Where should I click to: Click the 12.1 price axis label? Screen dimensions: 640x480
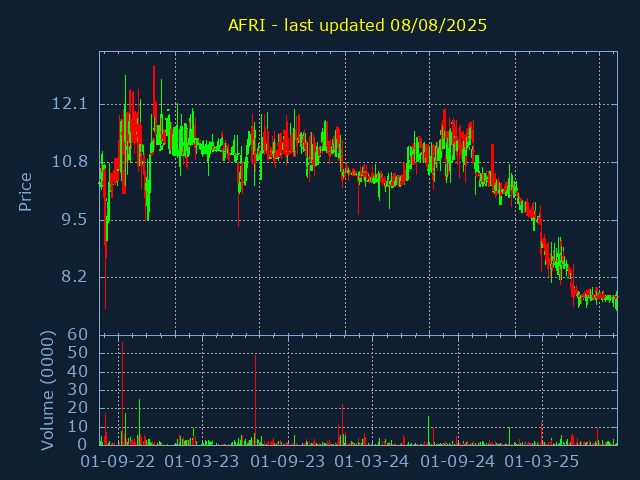point(69,104)
